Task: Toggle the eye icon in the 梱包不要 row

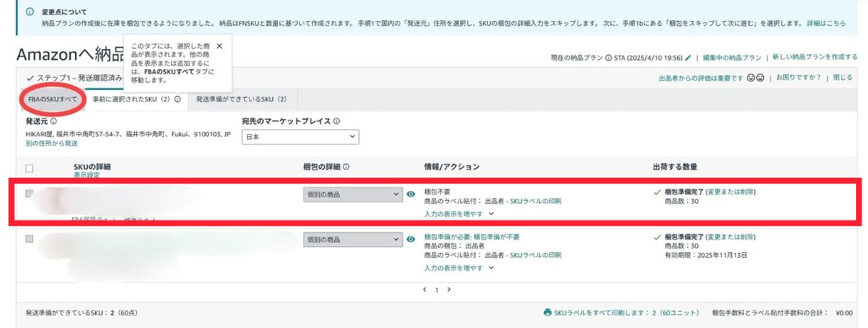Action: pyautogui.click(x=411, y=194)
